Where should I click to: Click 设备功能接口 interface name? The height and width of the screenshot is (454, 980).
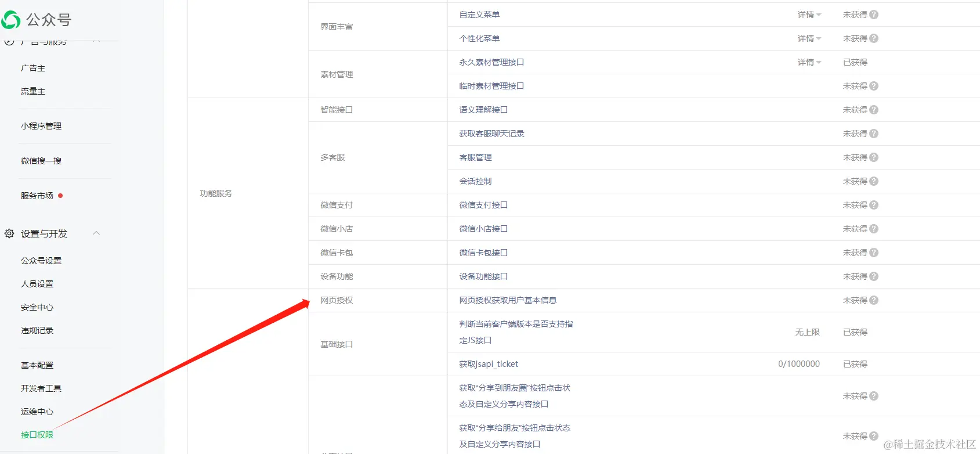(x=483, y=276)
